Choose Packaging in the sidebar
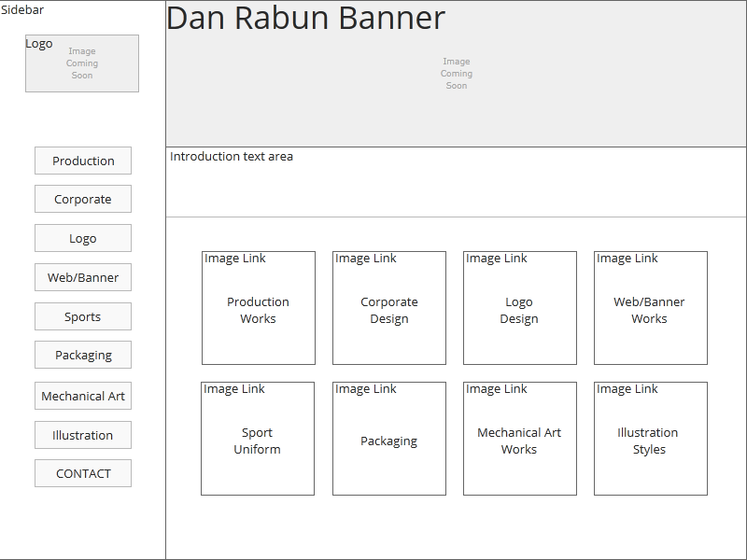This screenshot has height=560, width=747. 83,355
